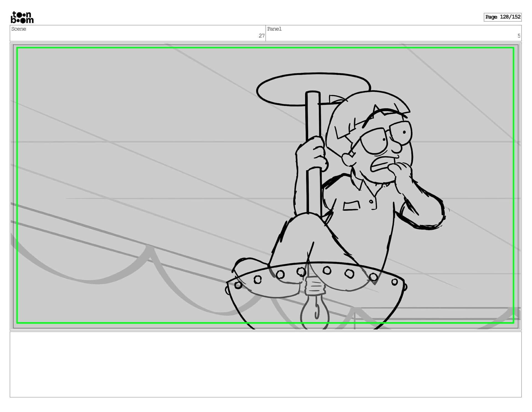Click the shirt pocket on the character

(351, 206)
